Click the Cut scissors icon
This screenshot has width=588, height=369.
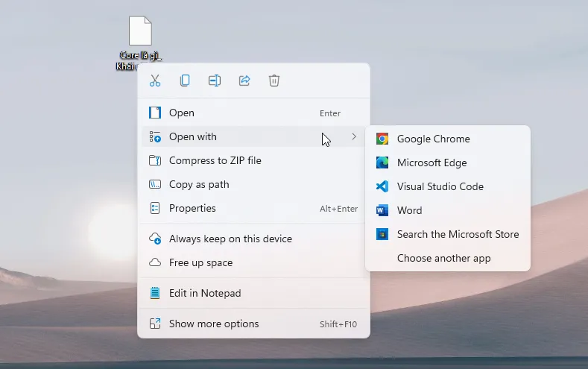coord(155,81)
